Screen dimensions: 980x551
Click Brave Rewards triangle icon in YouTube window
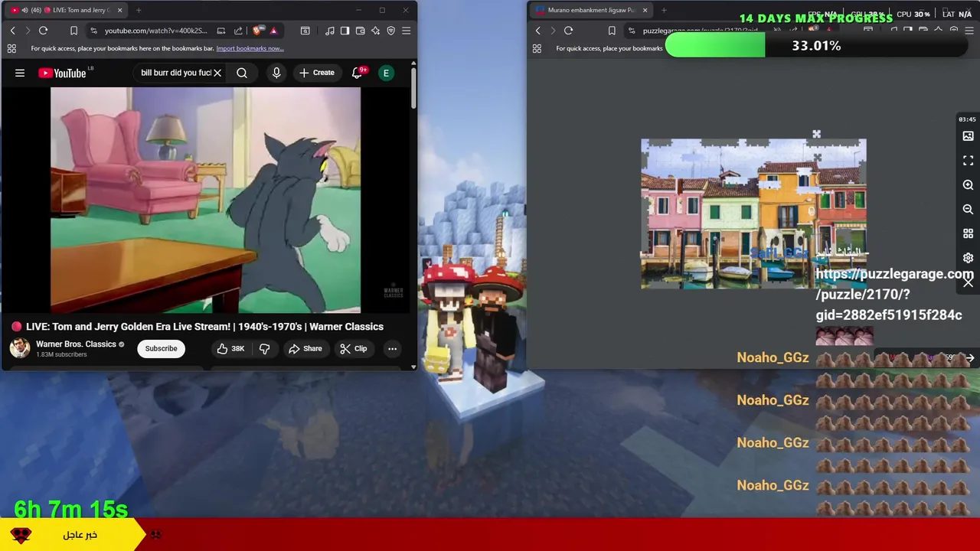pyautogui.click(x=273, y=31)
